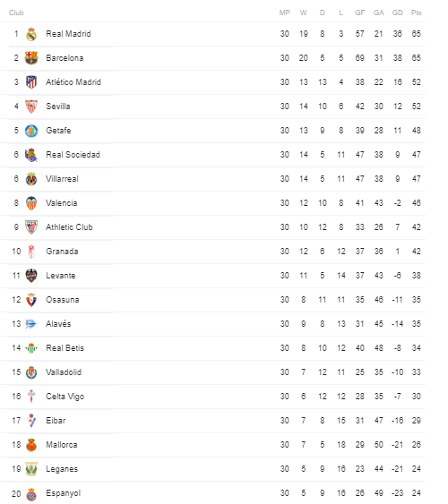448x504 pixels.
Task: Select the Osasuna team name
Action: click(63, 300)
